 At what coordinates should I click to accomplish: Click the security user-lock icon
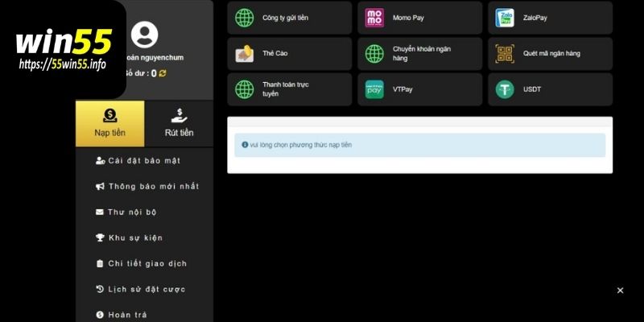100,160
